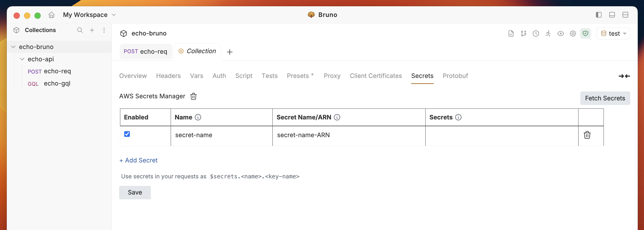Edit the secret-name-ARN field
644x230 pixels.
pyautogui.click(x=349, y=135)
